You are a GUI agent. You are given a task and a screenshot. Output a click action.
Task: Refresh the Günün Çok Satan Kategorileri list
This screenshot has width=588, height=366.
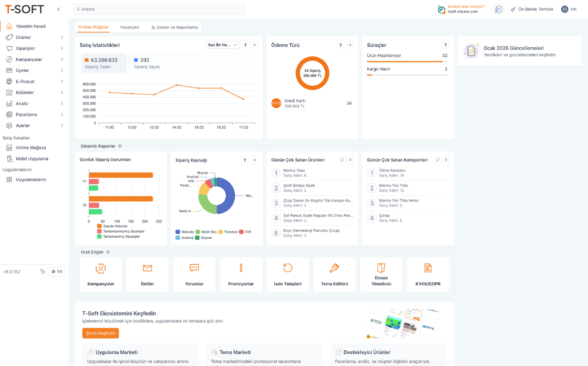click(438, 160)
